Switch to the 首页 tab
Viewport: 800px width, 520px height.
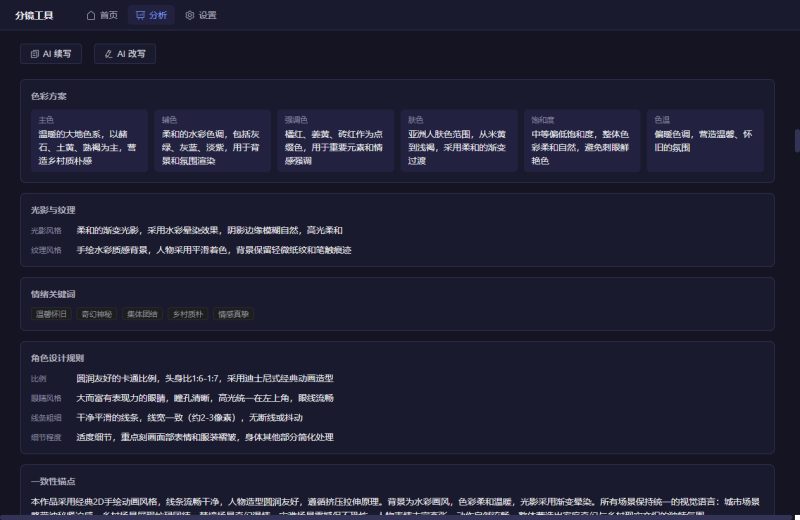pyautogui.click(x=102, y=16)
